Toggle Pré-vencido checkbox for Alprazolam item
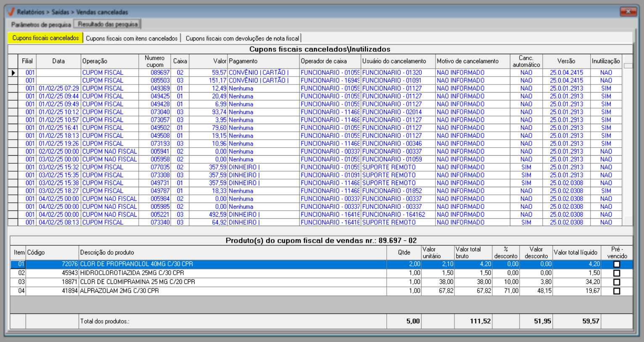This screenshot has width=644, height=342. 617,291
